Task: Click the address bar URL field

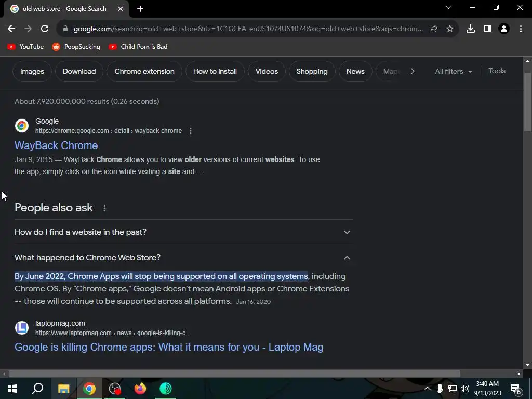Action: click(x=248, y=29)
